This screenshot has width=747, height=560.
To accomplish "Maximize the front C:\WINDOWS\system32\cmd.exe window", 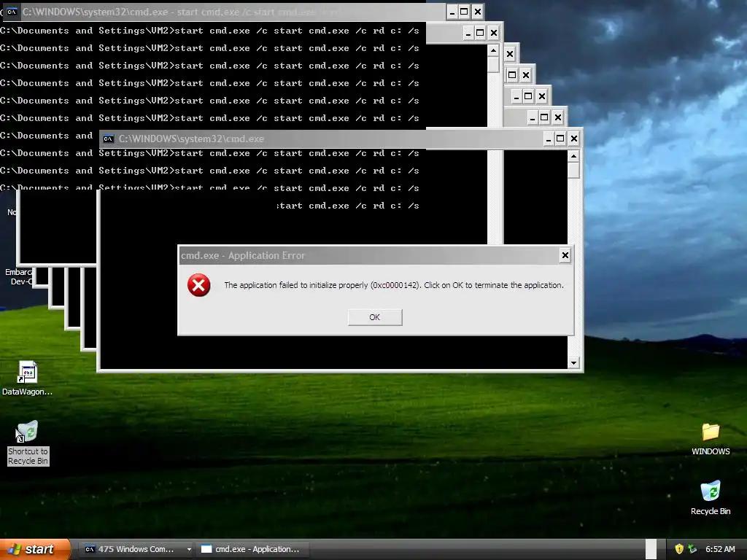I will click(561, 139).
